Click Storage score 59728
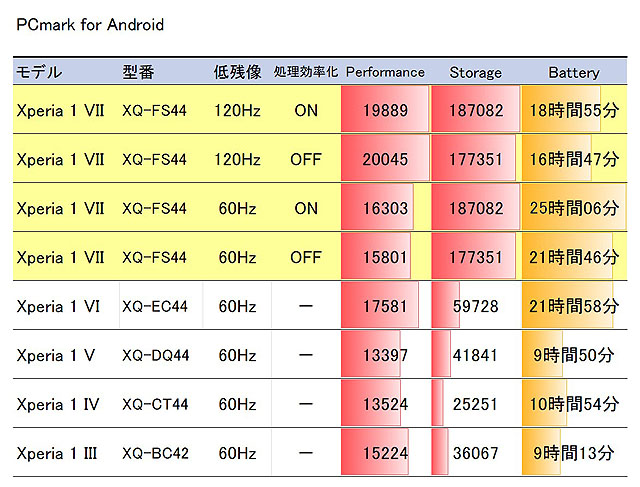640x487 pixels. click(476, 306)
